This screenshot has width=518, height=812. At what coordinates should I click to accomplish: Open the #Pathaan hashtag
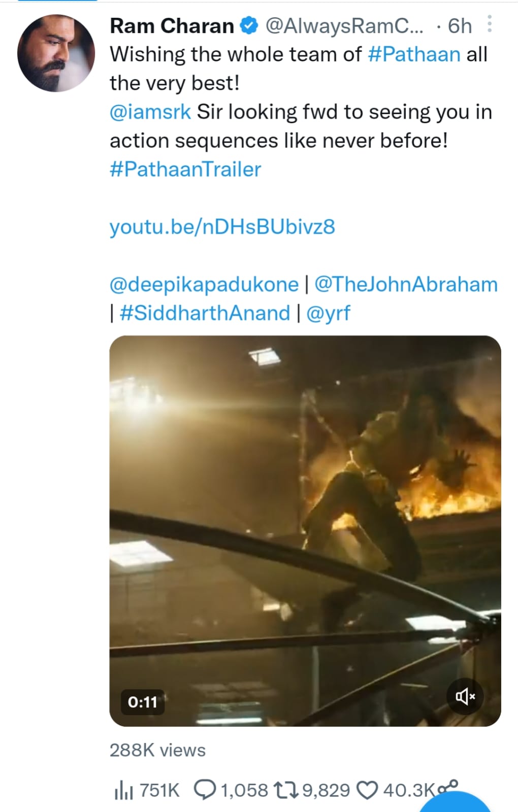coord(413,54)
